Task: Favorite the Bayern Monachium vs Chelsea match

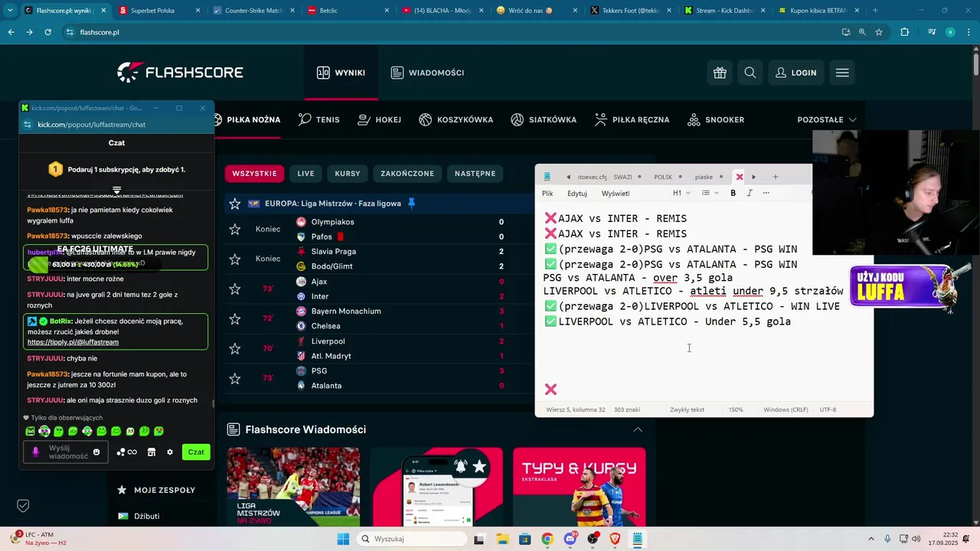Action: click(235, 318)
